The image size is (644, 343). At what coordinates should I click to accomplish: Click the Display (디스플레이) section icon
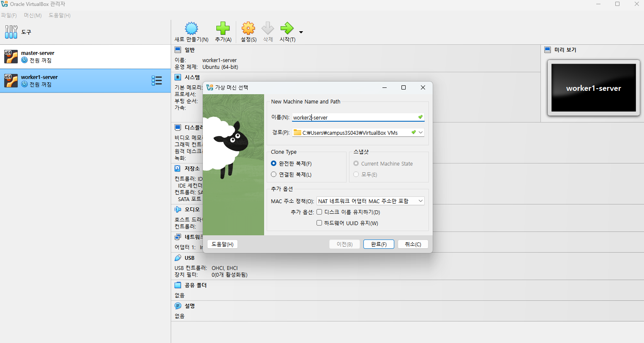(178, 128)
